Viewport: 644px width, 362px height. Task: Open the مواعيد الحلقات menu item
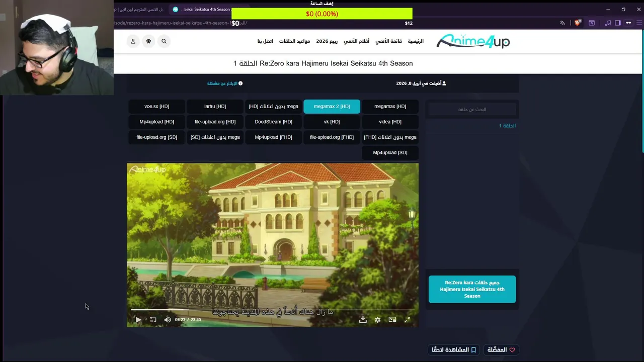(294, 41)
